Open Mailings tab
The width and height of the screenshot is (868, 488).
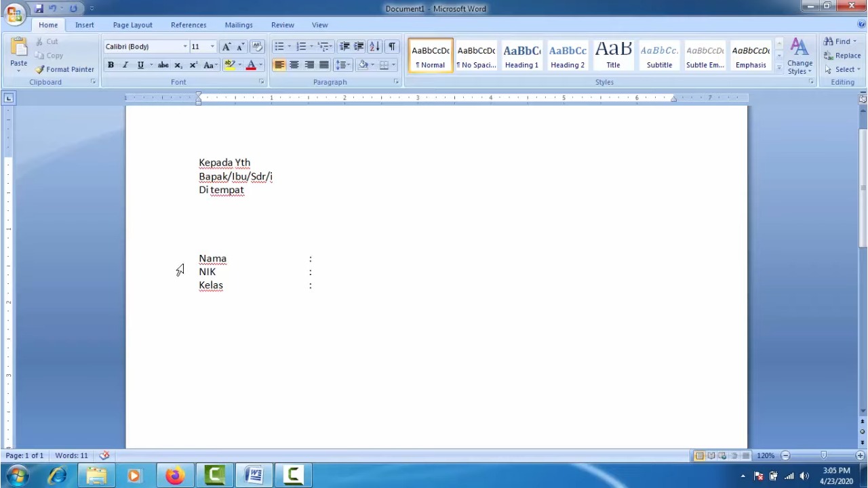[239, 25]
